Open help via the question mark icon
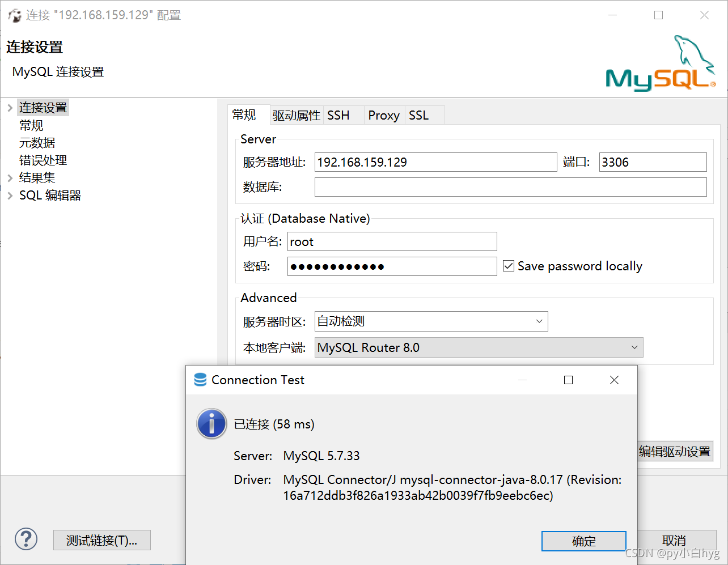This screenshot has height=565, width=728. [26, 539]
